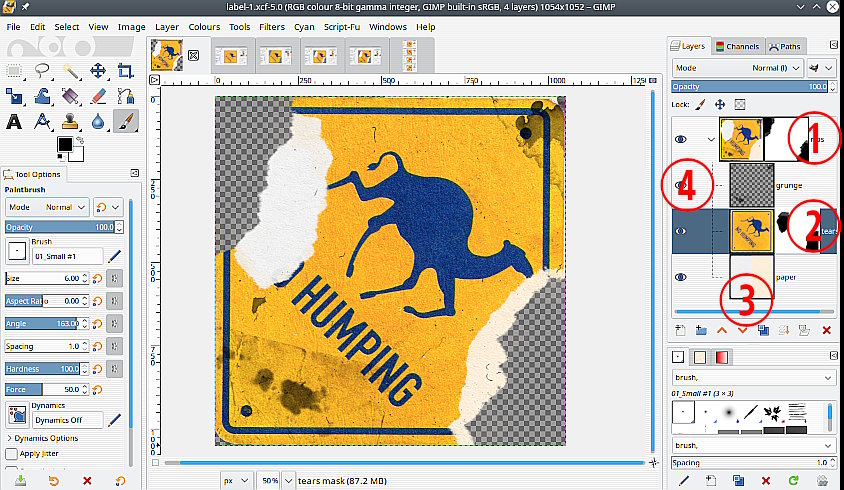Click the delete layer red X icon
Image resolution: width=844 pixels, height=490 pixels.
[x=826, y=330]
